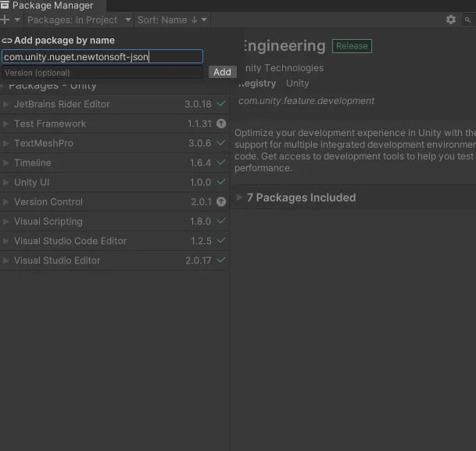Click Timeline installed checkmark icon

coord(221,163)
